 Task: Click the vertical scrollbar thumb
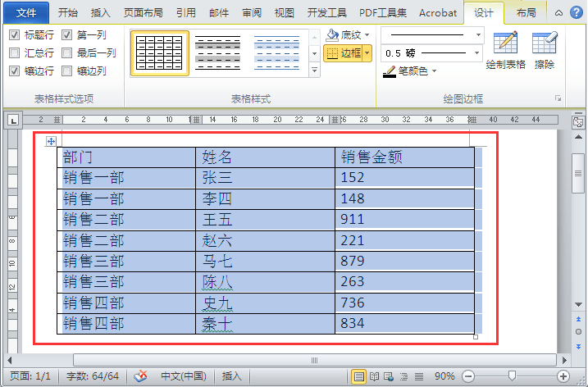pyautogui.click(x=578, y=173)
